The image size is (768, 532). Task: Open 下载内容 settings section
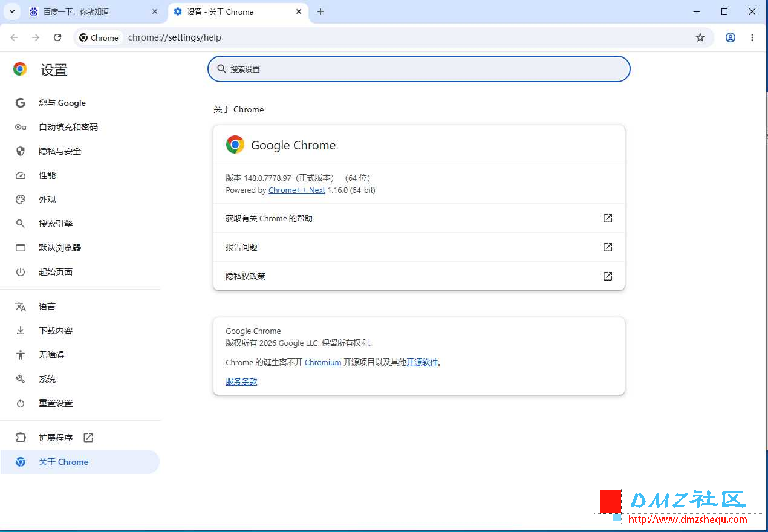pos(80,331)
